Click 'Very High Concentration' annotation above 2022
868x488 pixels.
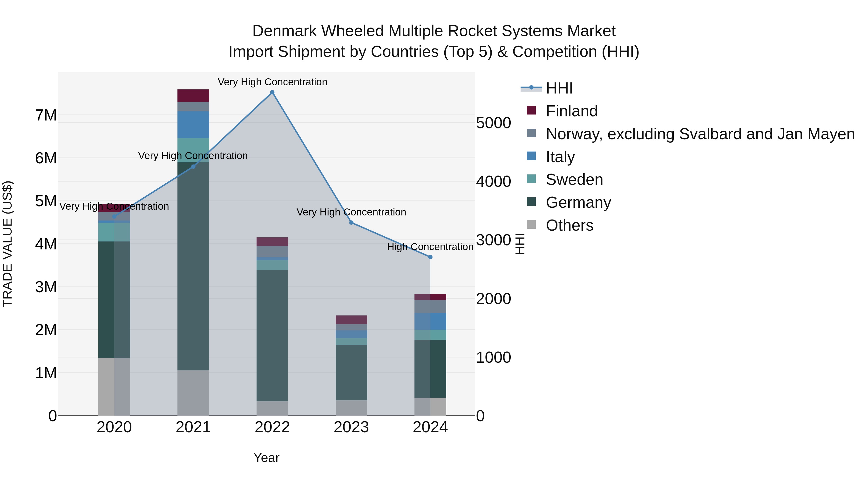coord(272,82)
